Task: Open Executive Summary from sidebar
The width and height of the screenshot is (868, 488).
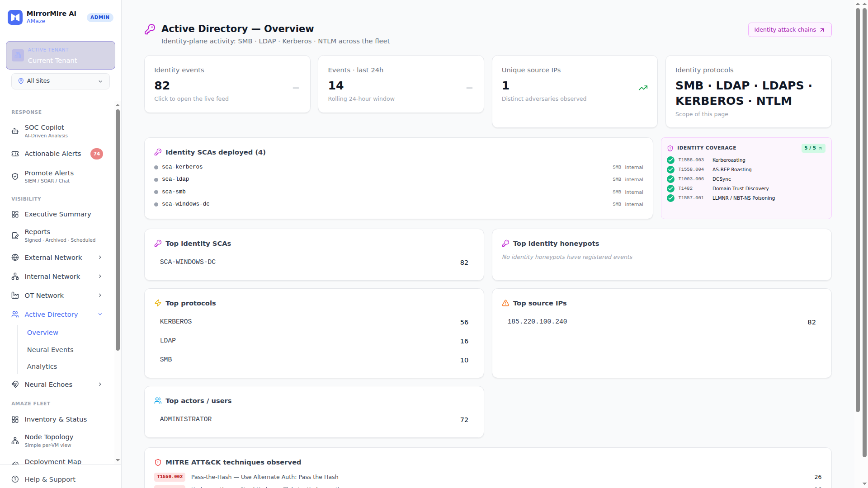Action: click(x=58, y=214)
